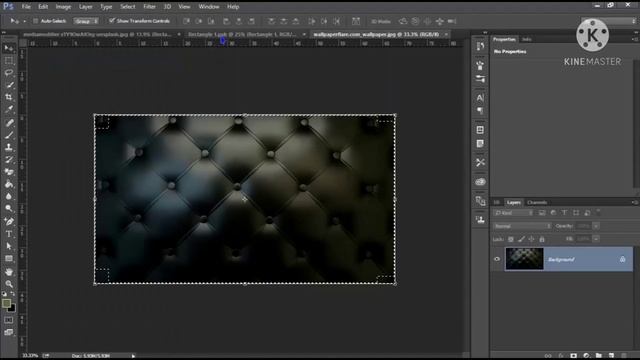Toggle lock position

coord(531,239)
